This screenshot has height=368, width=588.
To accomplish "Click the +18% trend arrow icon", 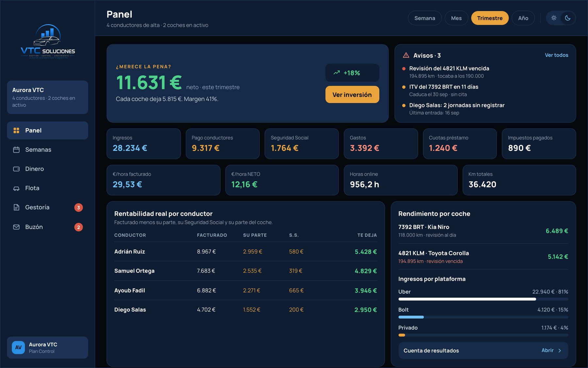I will 337,73.
